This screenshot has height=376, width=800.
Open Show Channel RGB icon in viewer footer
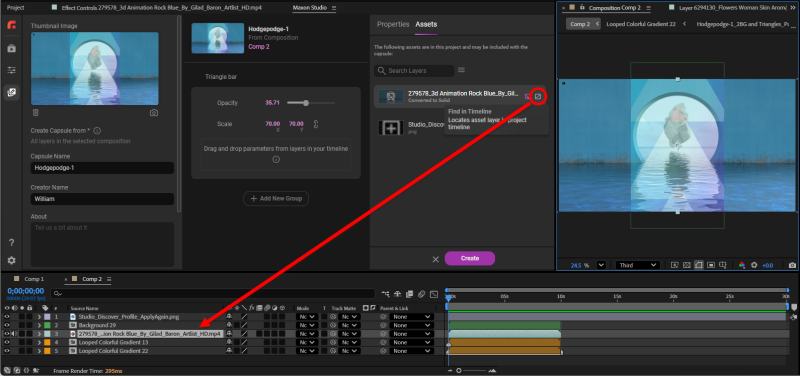[742, 265]
